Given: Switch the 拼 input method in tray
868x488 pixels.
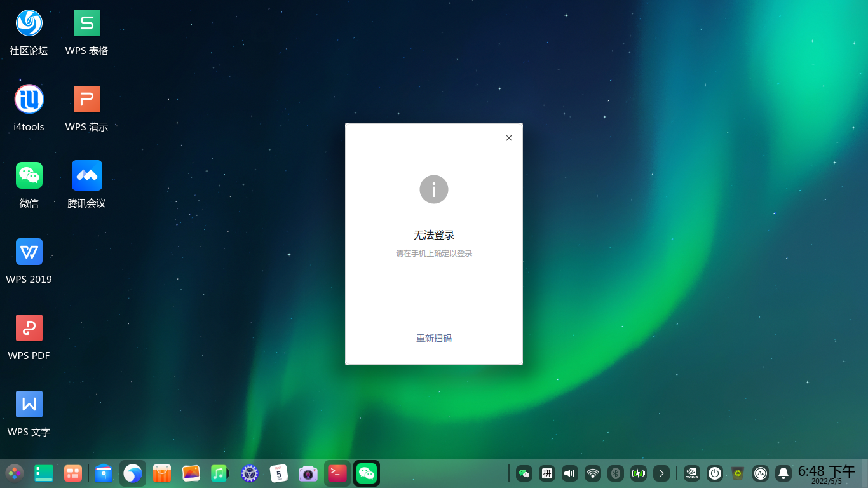Looking at the screenshot, I should (x=546, y=473).
